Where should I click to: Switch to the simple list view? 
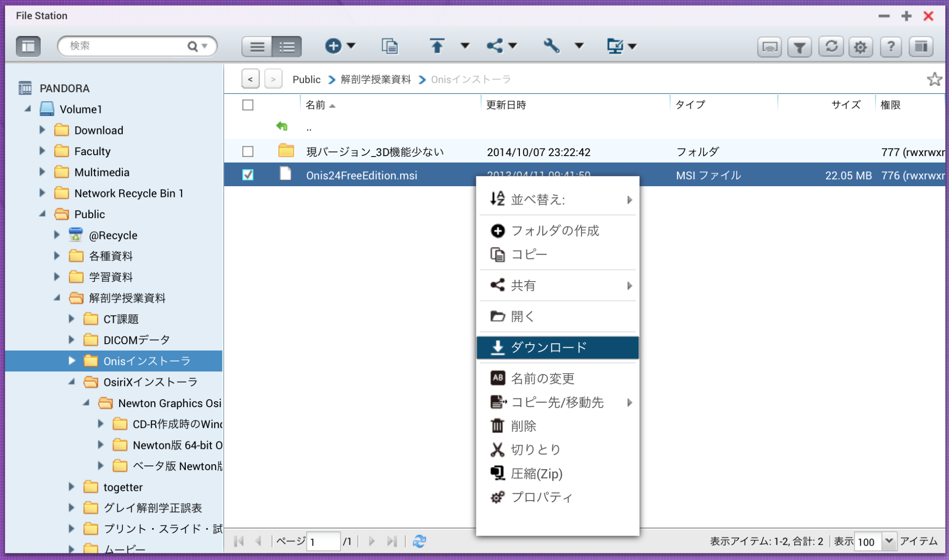257,46
